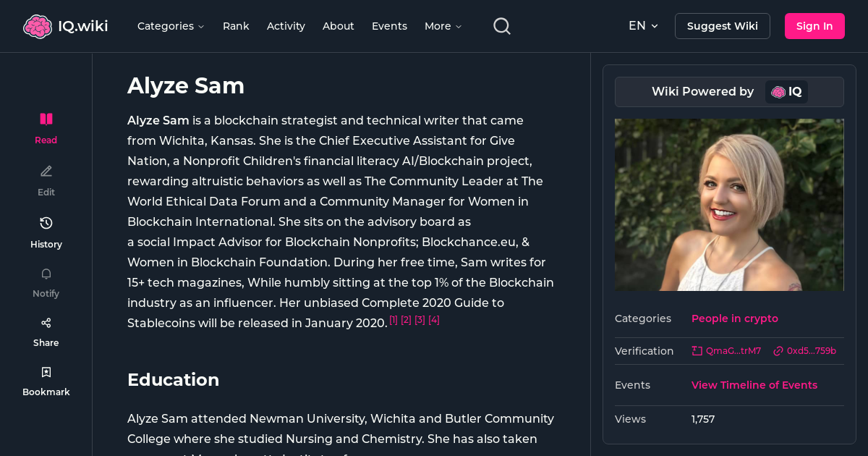Click Alyze Sam's profile photo
Viewport: 868px width, 456px height.
(729, 205)
